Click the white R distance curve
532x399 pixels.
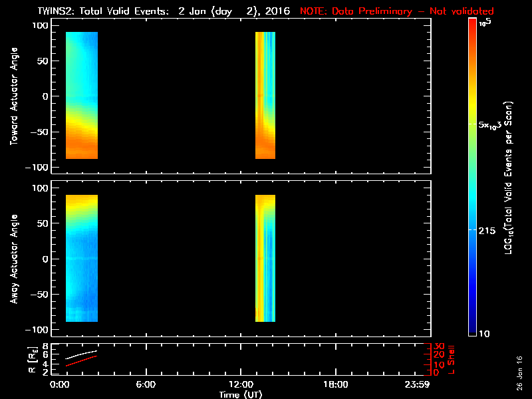(x=82, y=354)
